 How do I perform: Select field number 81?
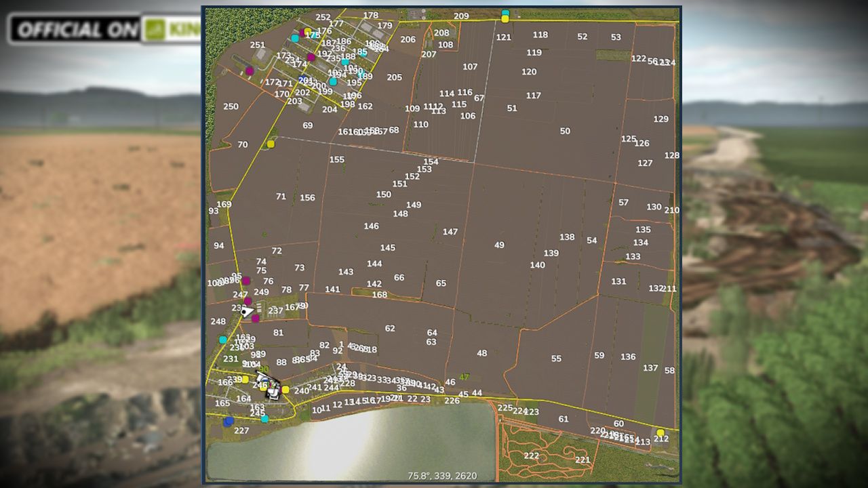point(278,333)
